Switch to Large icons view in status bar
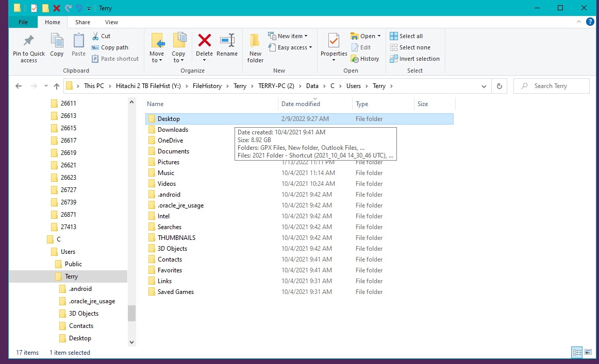This screenshot has height=364, width=599. 588,352
